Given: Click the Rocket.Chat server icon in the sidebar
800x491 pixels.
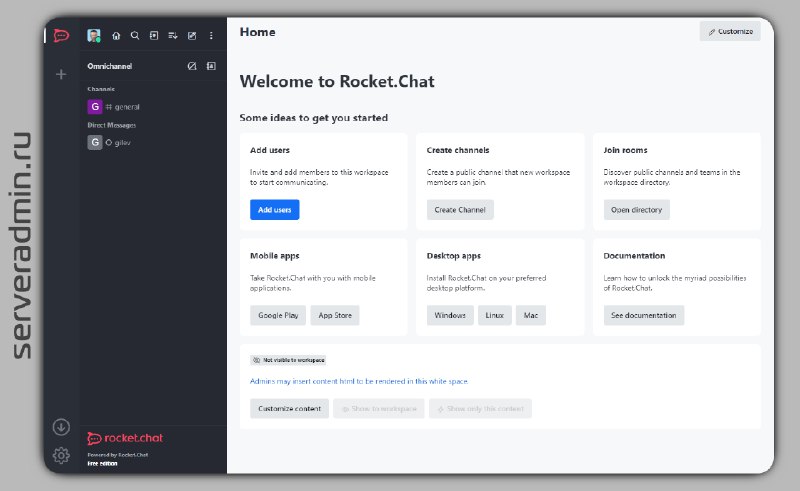Looking at the screenshot, I should pos(61,35).
